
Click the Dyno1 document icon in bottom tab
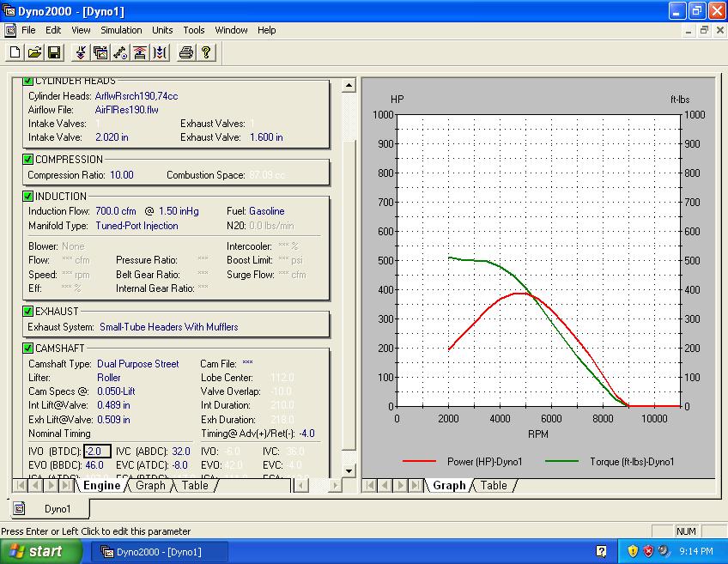(x=19, y=508)
